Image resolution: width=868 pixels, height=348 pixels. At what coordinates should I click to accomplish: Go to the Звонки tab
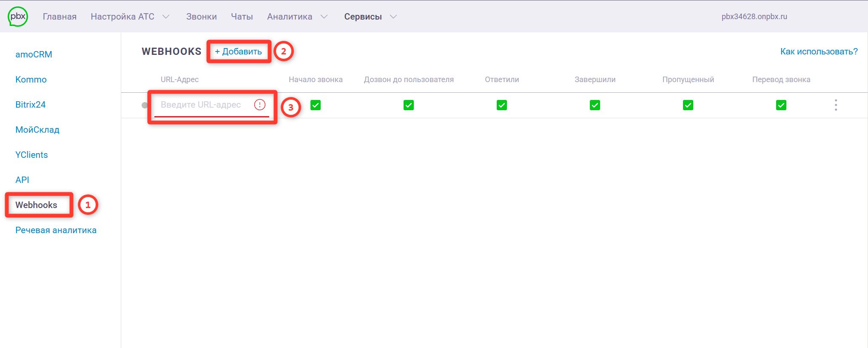201,17
